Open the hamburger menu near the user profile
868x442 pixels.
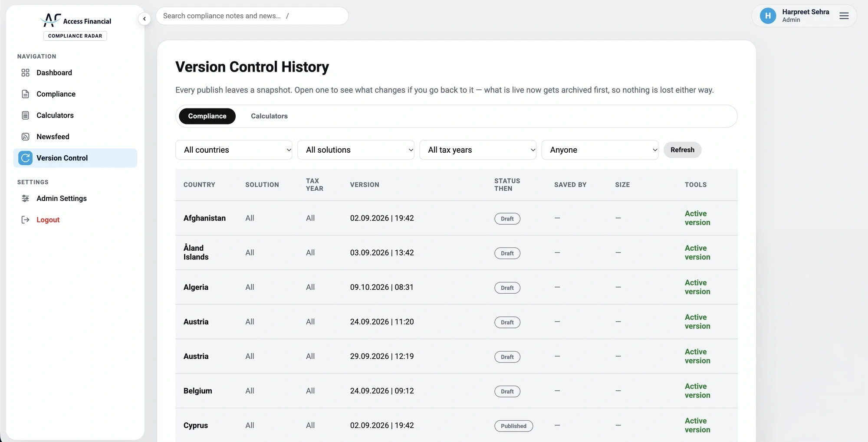click(844, 16)
